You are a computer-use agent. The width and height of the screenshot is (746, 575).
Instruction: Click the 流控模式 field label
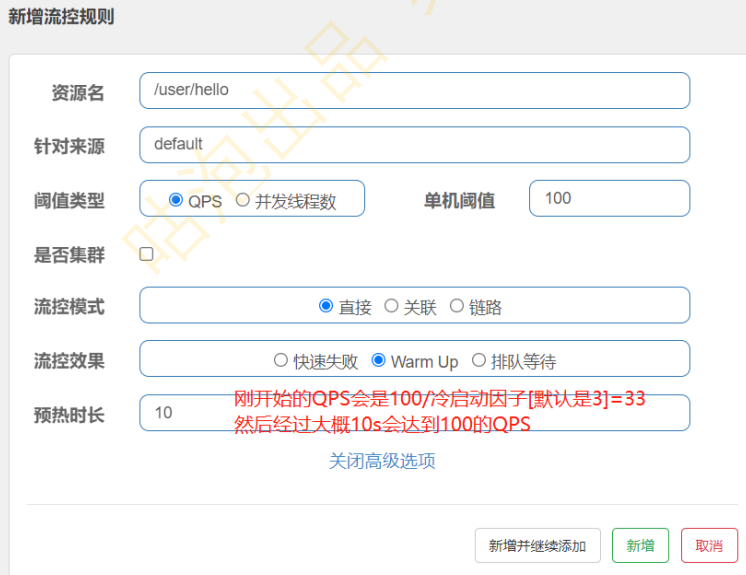pos(69,307)
